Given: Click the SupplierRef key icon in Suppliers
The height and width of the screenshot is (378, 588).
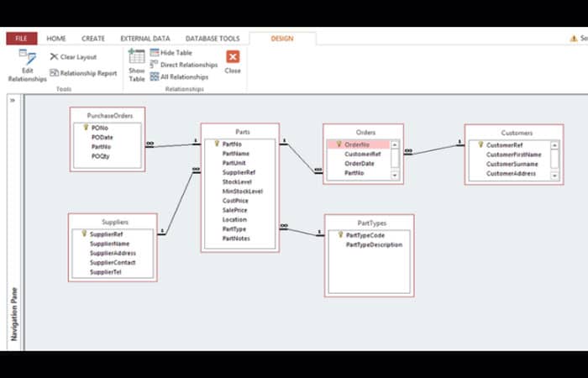Looking at the screenshot, I should click(84, 234).
